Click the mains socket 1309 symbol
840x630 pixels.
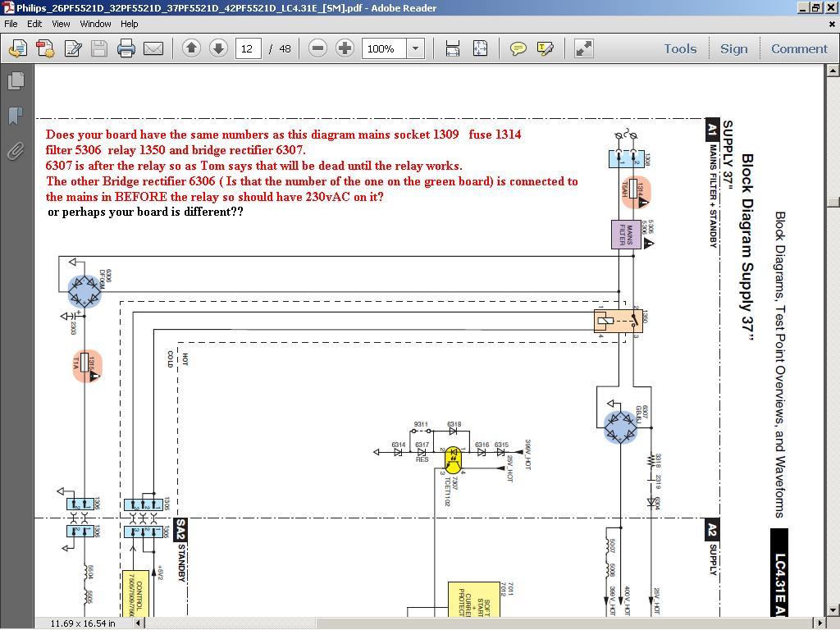[626, 159]
